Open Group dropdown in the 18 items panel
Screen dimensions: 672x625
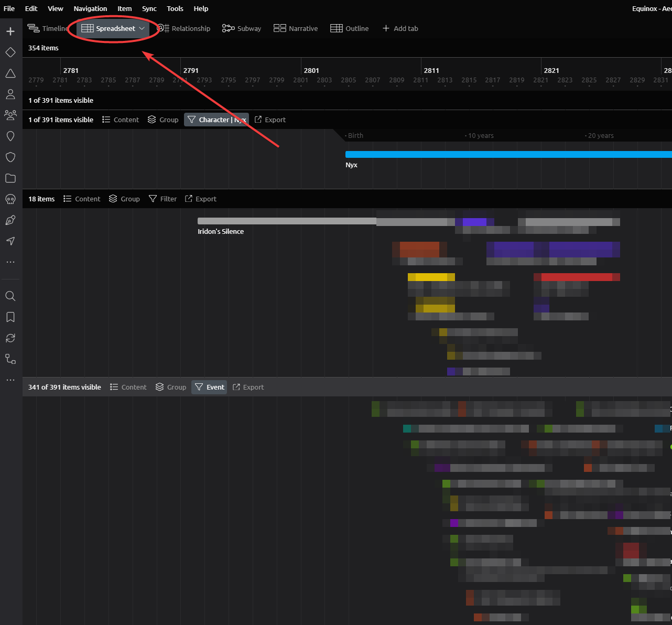[x=125, y=199]
